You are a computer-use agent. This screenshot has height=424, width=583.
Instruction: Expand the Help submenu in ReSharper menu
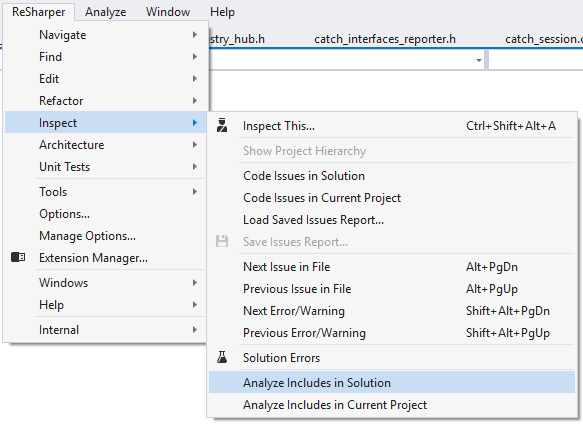coord(105,305)
